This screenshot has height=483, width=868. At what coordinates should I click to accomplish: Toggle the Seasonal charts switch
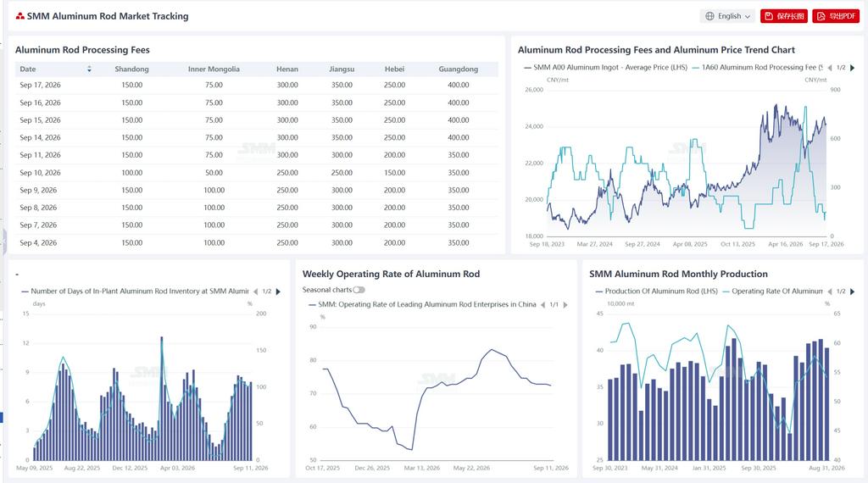click(359, 290)
